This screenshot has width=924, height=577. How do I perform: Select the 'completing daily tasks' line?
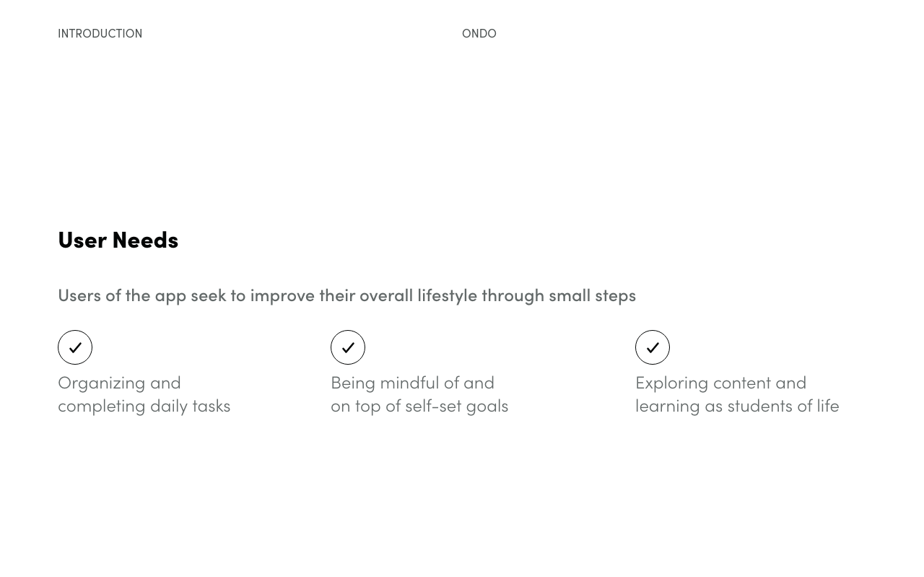[x=144, y=406]
